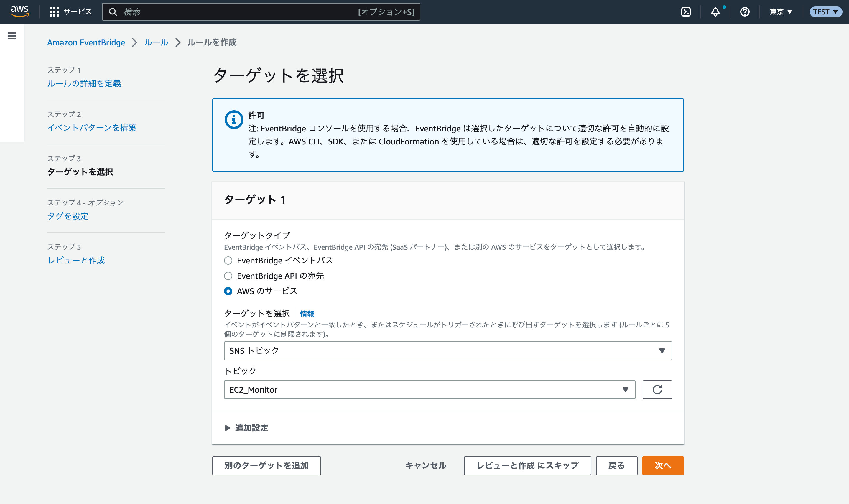This screenshot has height=504, width=849.
Task: Refresh the topic list
Action: [657, 390]
